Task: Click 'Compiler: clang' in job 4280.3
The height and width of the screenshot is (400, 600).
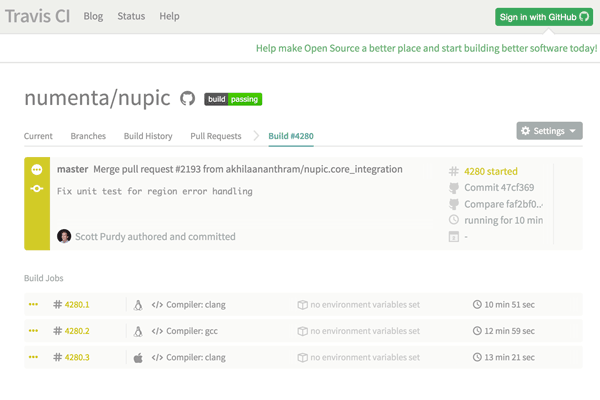Action: (196, 357)
